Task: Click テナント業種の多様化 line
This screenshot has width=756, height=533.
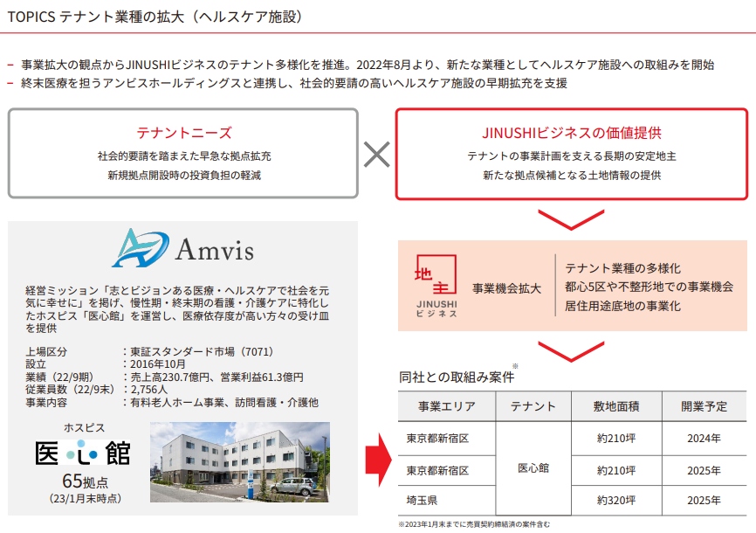Action: tap(623, 268)
